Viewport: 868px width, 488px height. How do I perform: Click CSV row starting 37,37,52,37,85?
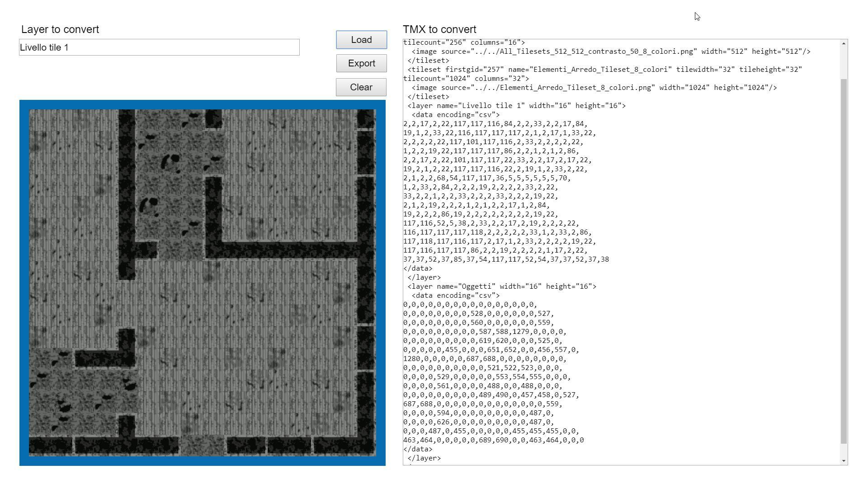tap(506, 259)
